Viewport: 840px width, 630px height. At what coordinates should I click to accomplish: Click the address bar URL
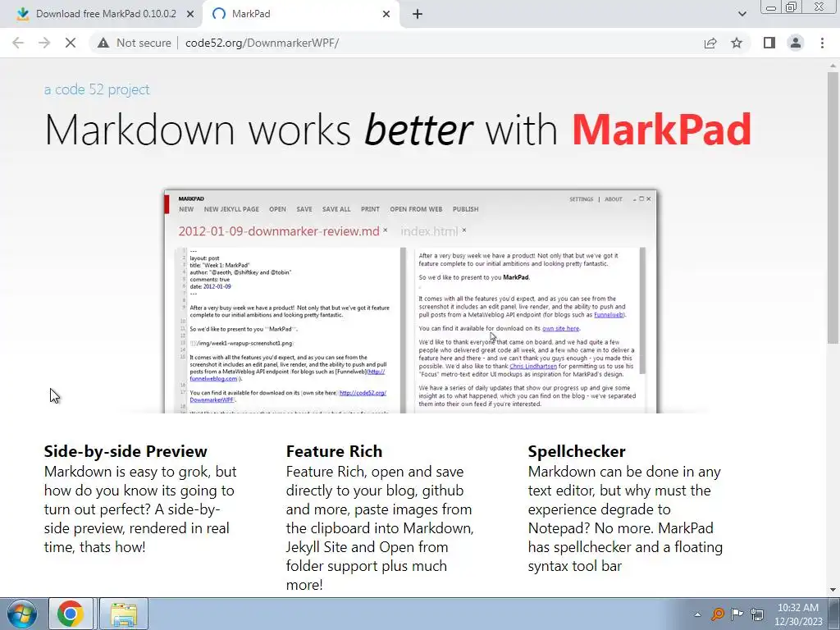(262, 43)
